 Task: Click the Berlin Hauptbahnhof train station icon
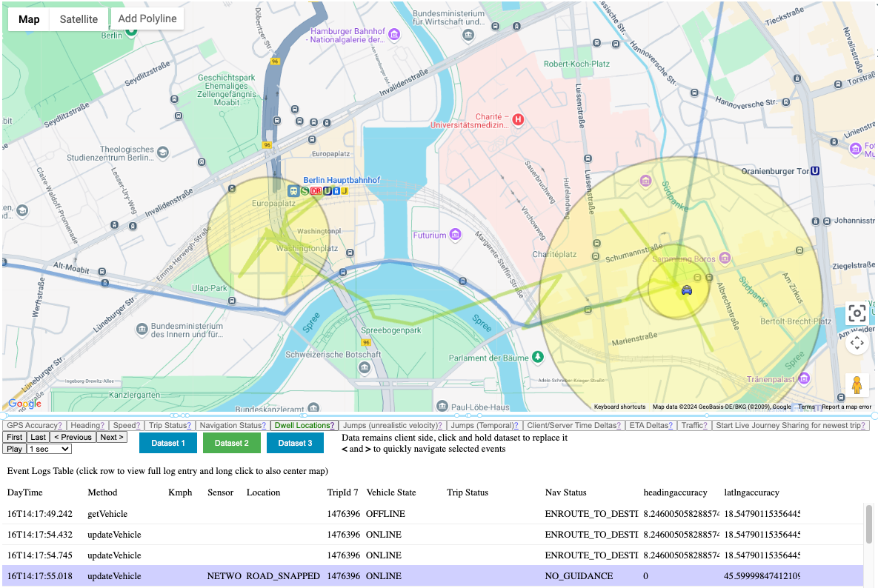(x=293, y=191)
